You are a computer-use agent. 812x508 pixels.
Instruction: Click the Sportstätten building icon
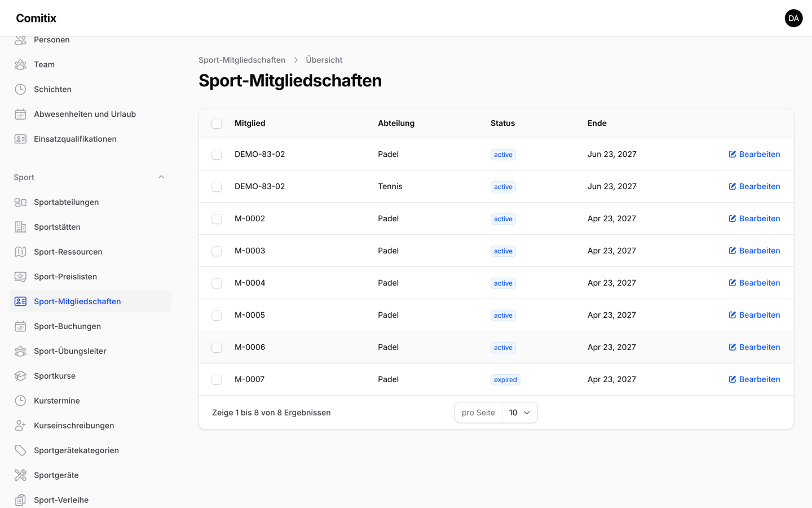pyautogui.click(x=20, y=227)
